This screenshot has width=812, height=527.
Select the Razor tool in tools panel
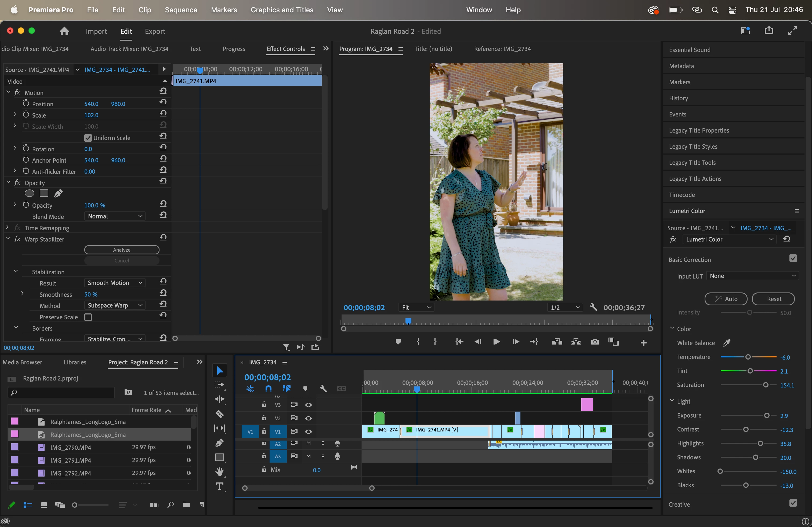pos(219,414)
